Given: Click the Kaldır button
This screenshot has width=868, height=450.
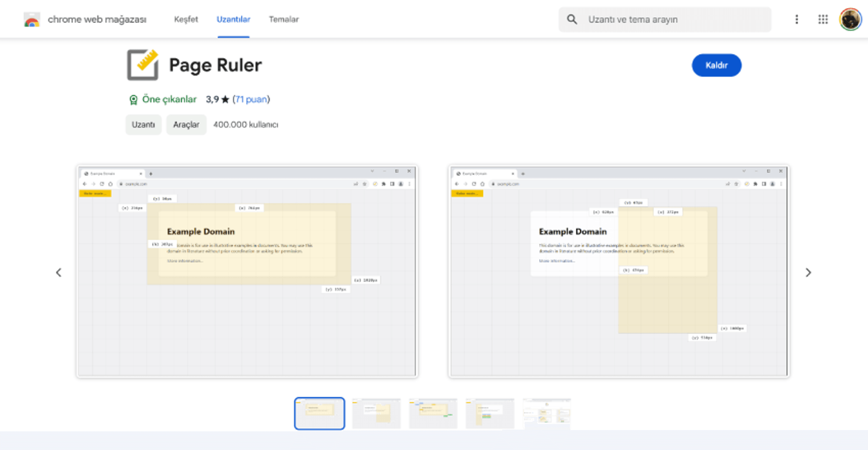Looking at the screenshot, I should (716, 65).
